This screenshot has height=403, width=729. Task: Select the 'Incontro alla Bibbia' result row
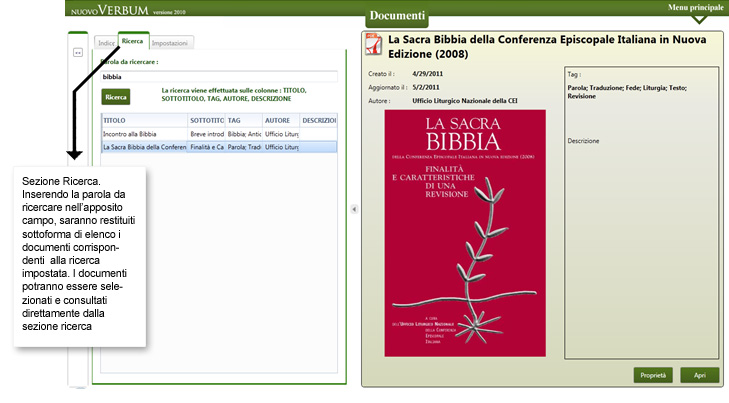pyautogui.click(x=143, y=133)
